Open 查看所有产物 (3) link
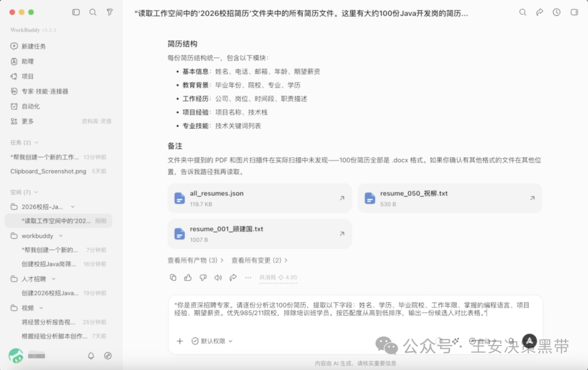Image resolution: width=588 pixels, height=370 pixels. pyautogui.click(x=195, y=260)
